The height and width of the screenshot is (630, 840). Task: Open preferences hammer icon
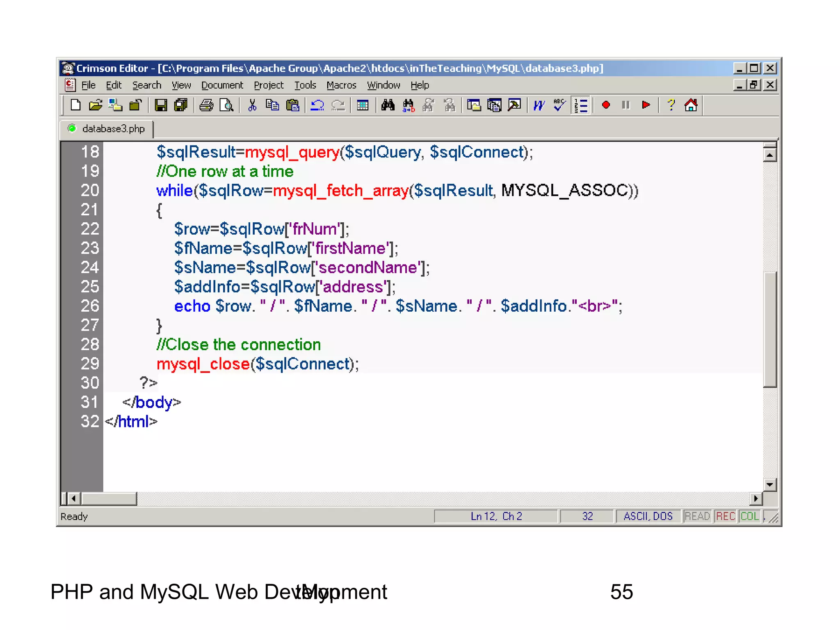(514, 105)
